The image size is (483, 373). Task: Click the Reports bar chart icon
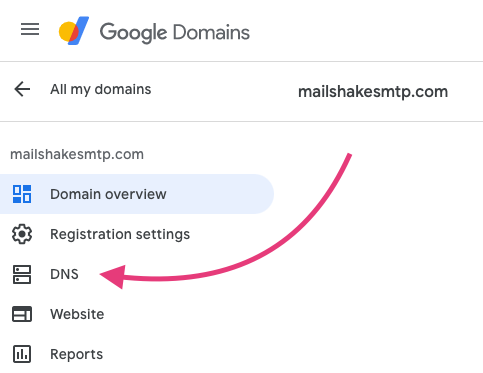tap(22, 354)
